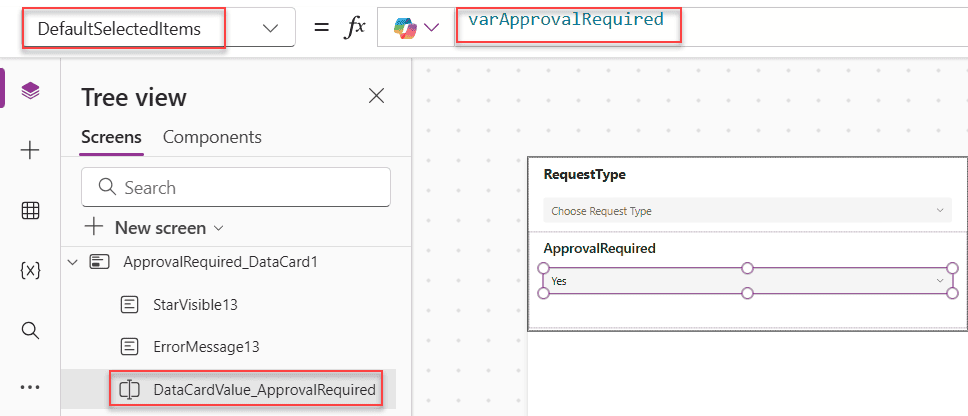Click the RequestType label on canvas
Screen dimensions: 968x416
point(585,175)
